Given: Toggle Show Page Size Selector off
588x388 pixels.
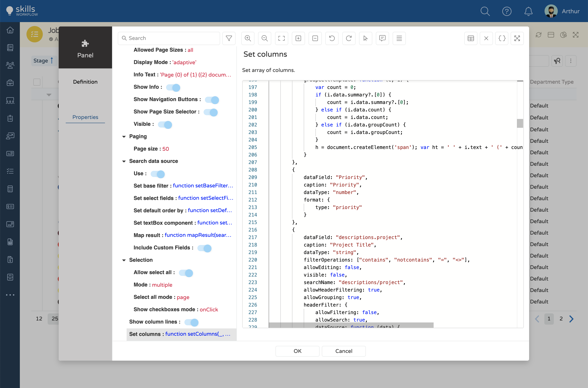Looking at the screenshot, I should click(x=211, y=112).
